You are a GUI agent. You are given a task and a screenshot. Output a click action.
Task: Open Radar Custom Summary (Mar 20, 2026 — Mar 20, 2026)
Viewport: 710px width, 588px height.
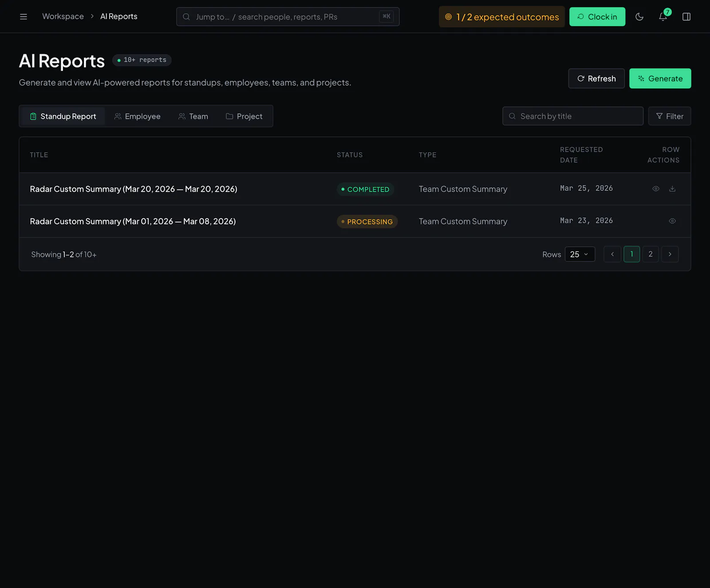(134, 189)
